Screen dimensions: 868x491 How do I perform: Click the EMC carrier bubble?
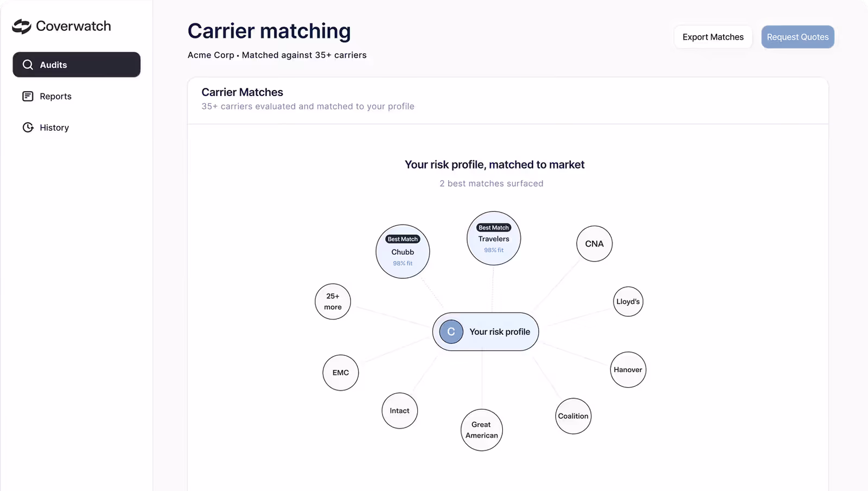pyautogui.click(x=341, y=373)
